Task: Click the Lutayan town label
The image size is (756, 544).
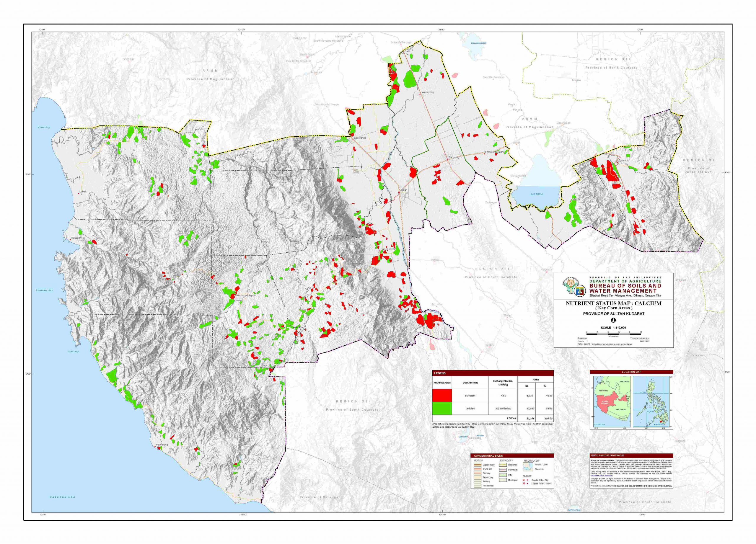Action: click(576, 199)
